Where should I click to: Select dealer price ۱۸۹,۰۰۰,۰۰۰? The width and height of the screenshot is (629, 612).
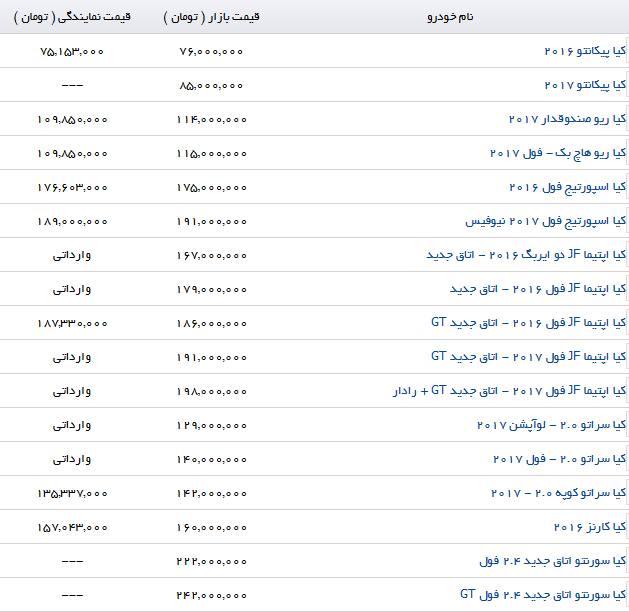(x=72, y=222)
